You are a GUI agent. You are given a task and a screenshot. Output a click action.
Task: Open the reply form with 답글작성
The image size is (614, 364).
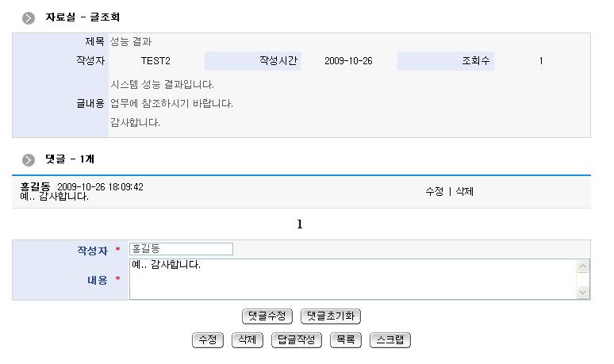pos(297,340)
